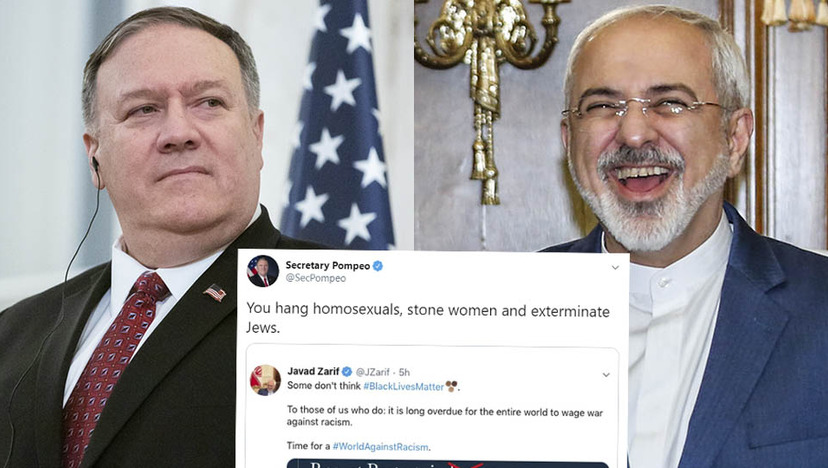
Task: Click the @JZarif handle
Action: point(373,372)
